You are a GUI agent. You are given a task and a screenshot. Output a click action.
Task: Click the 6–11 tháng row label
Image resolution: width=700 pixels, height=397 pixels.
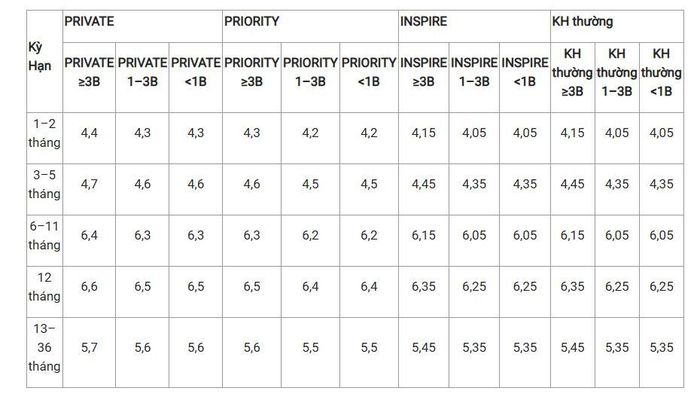click(45, 240)
